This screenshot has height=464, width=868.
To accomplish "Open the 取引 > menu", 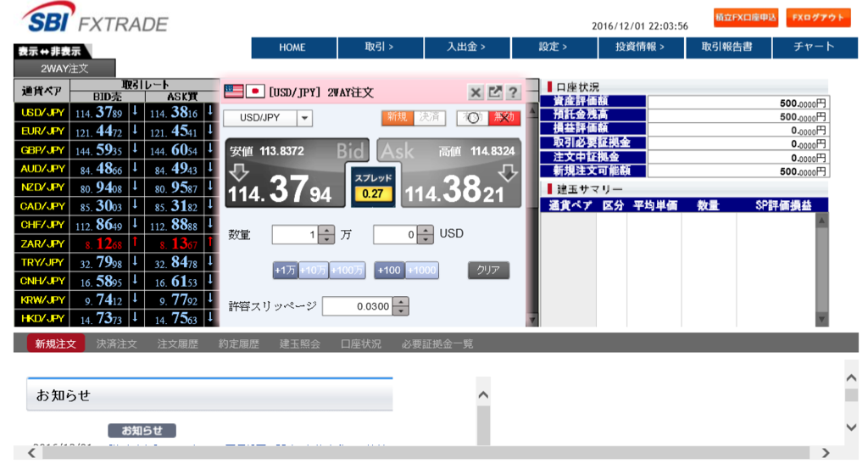I will click(x=381, y=48).
